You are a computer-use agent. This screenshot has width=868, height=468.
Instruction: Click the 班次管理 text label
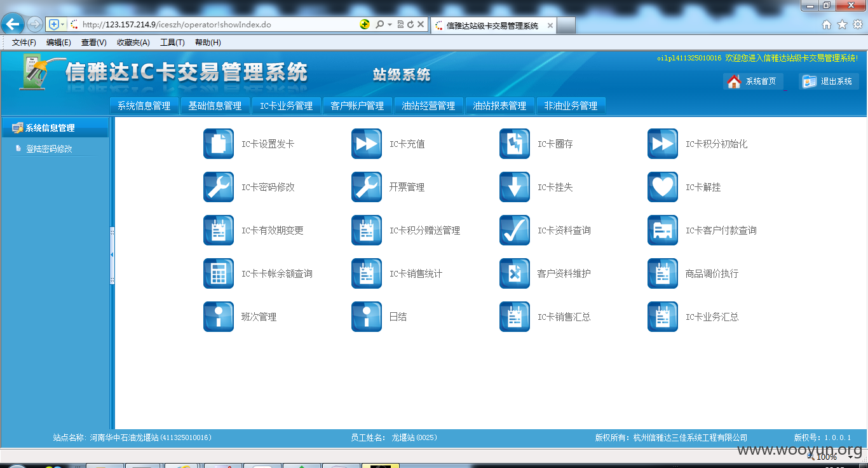coord(259,317)
